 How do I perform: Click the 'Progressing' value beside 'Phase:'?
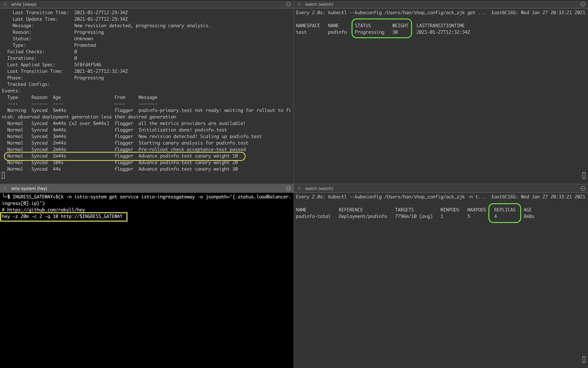[x=89, y=78]
